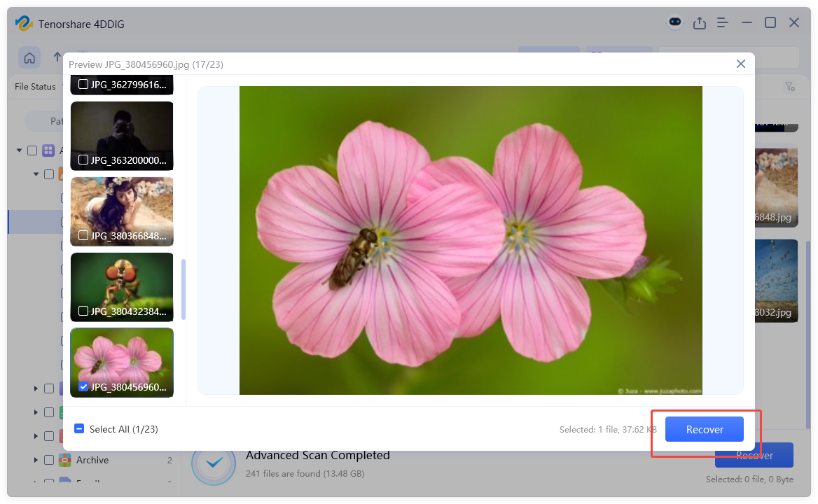Click '241 files are found (13.48 GB)'
The height and width of the screenshot is (504, 818).
(305, 473)
